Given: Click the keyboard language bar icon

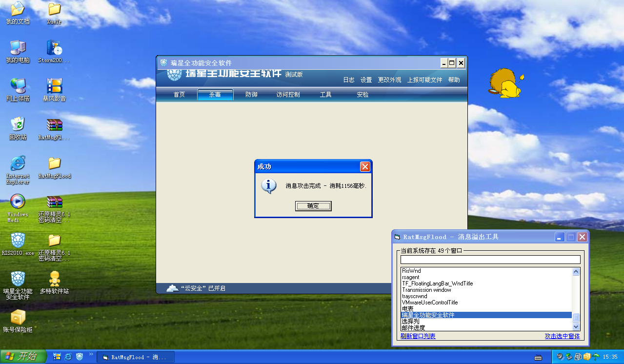Looking at the screenshot, I should (538, 357).
